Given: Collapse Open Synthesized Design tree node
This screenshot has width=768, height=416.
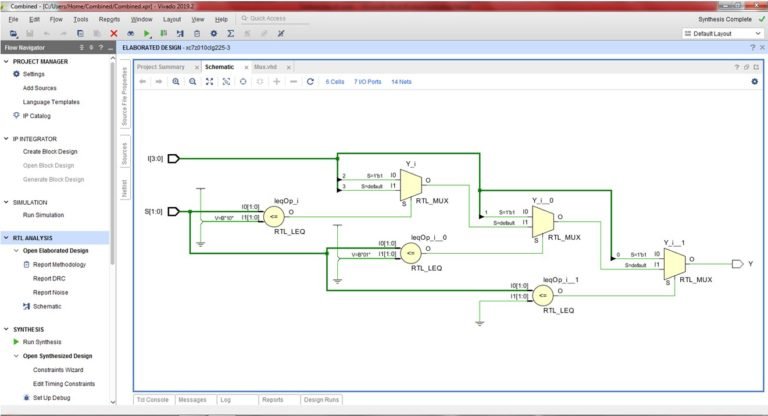Looking at the screenshot, I should (x=16, y=356).
